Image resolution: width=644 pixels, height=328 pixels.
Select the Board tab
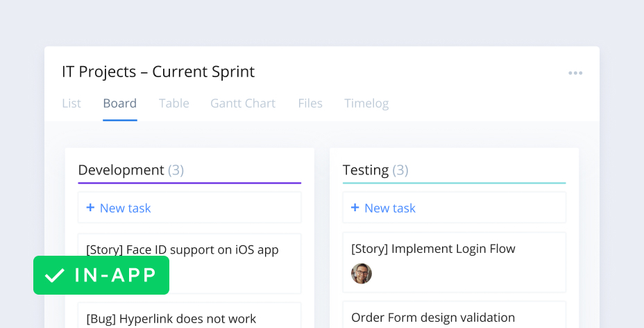[119, 104]
